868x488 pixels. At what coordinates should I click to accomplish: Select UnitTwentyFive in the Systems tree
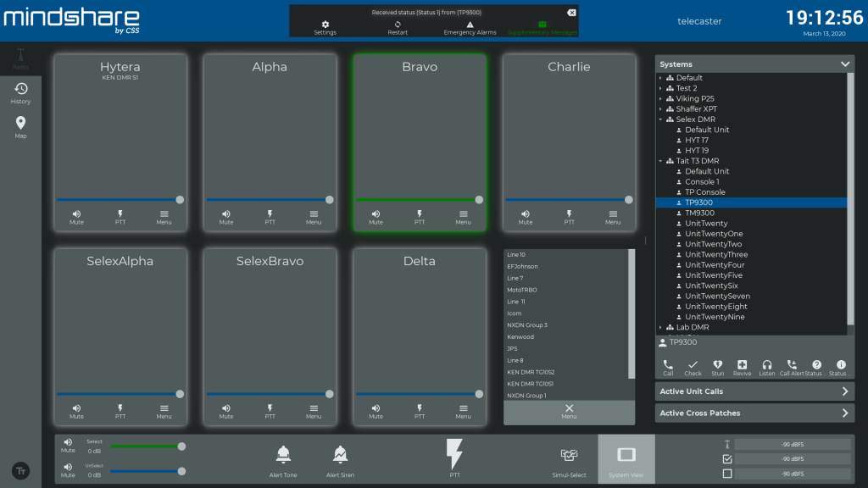pyautogui.click(x=714, y=275)
